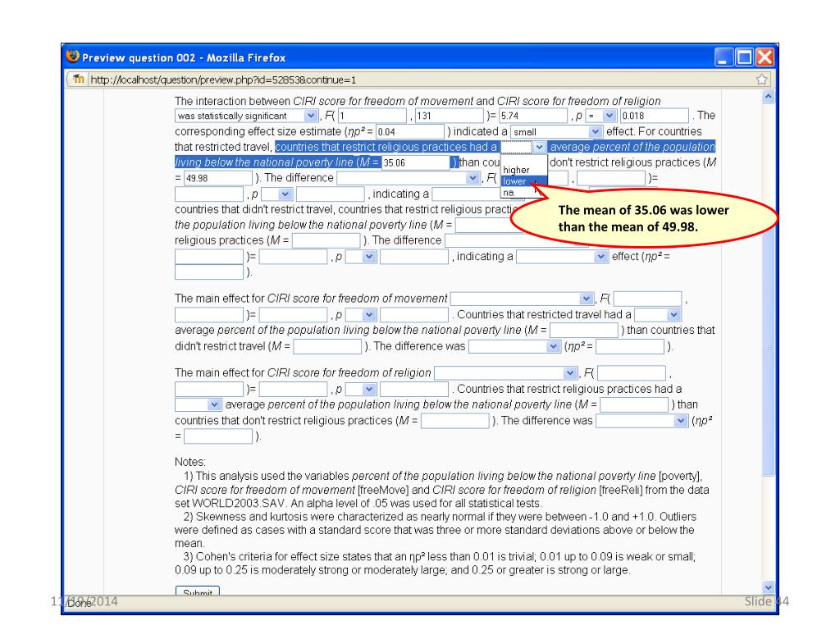Click the p value field showing 0.018
Screen dimensions: 840x630
point(654,116)
